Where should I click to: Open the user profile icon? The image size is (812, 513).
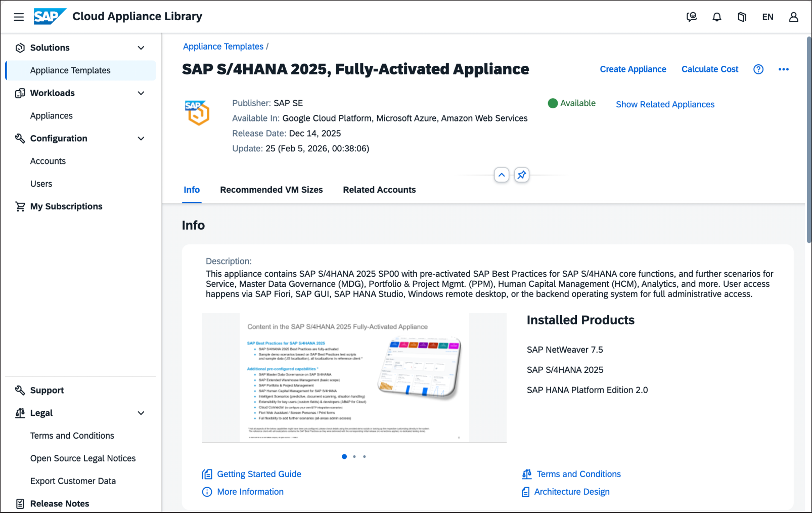(794, 17)
